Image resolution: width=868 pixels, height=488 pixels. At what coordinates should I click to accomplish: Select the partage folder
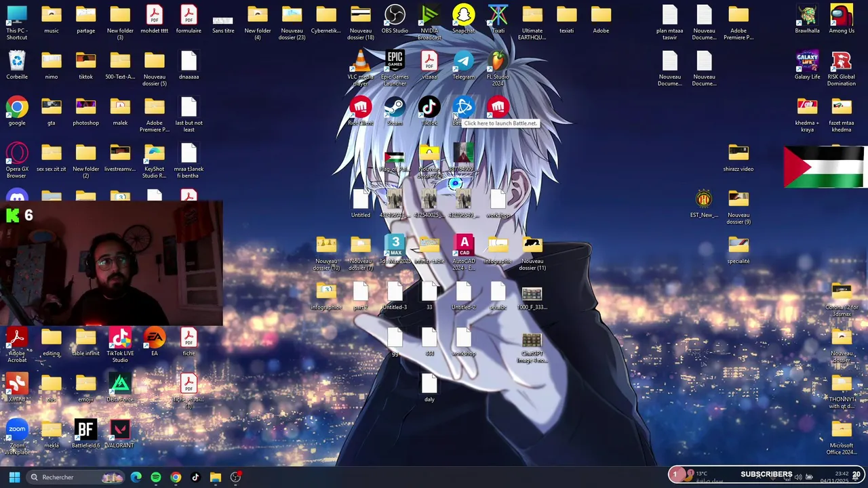pos(85,19)
